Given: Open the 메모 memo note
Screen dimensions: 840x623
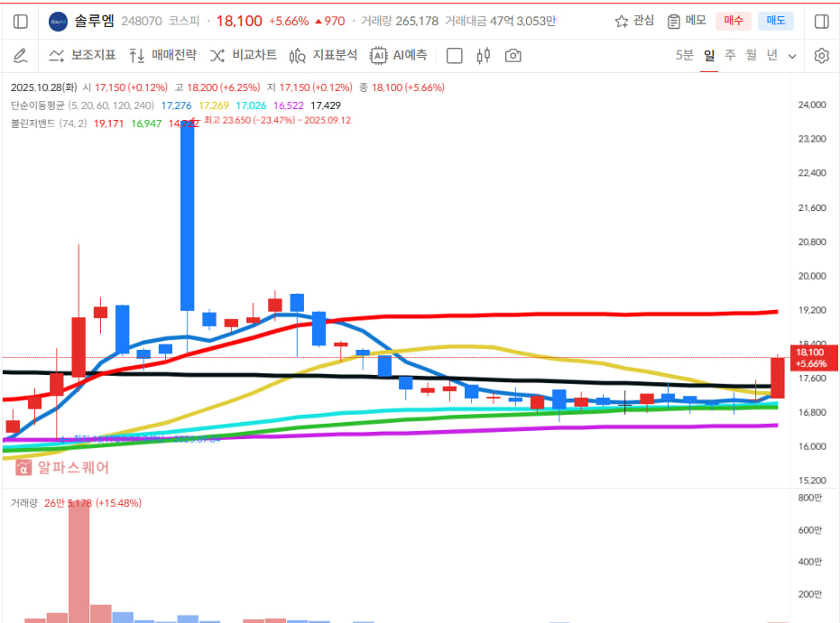Looking at the screenshot, I should (687, 21).
